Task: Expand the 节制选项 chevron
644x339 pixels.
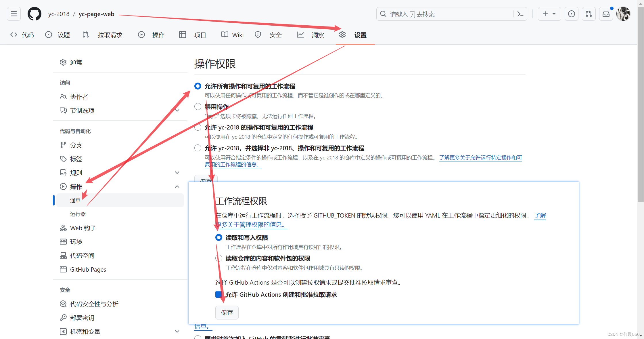Action: click(177, 111)
